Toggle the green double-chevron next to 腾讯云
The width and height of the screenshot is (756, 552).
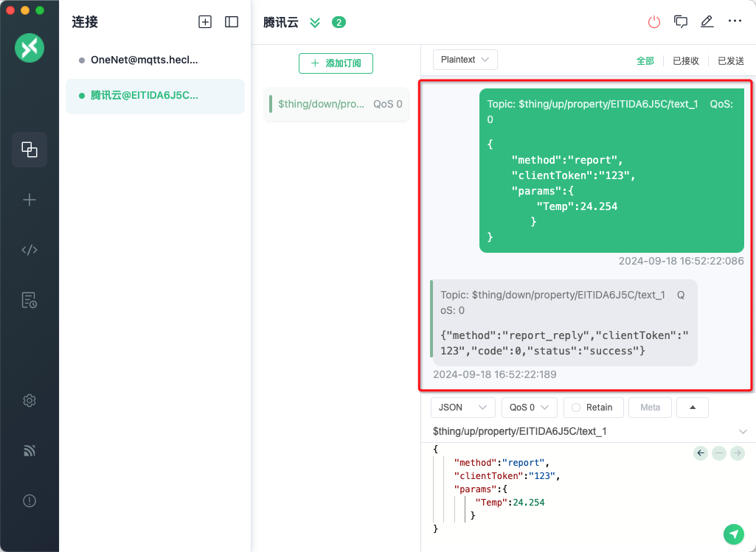pos(315,22)
